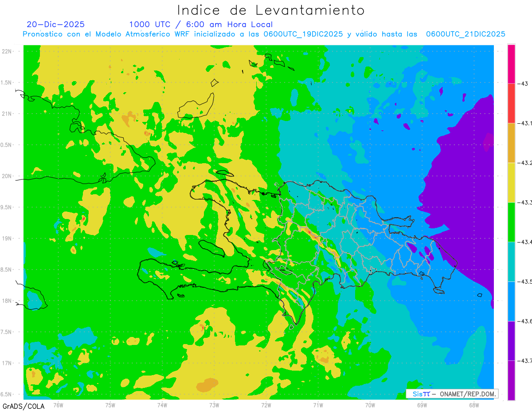Click the legend value '-43.7'
The height and width of the screenshot is (411, 532).
(x=525, y=360)
